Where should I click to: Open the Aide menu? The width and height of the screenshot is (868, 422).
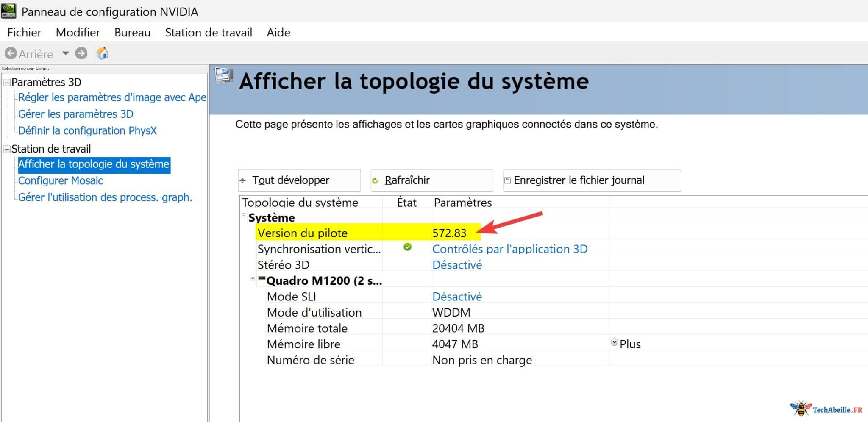pyautogui.click(x=278, y=33)
